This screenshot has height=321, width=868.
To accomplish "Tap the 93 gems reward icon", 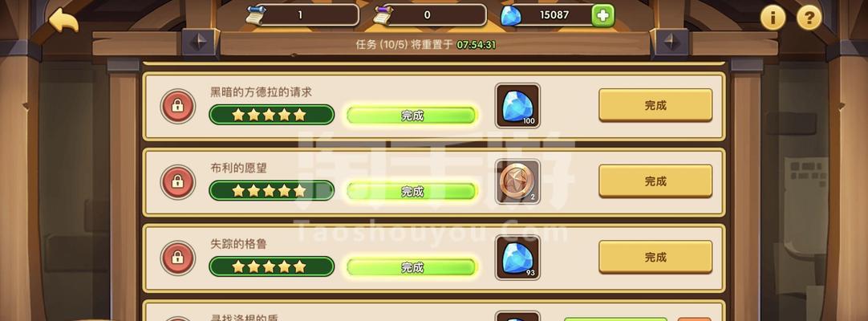I will (517, 258).
